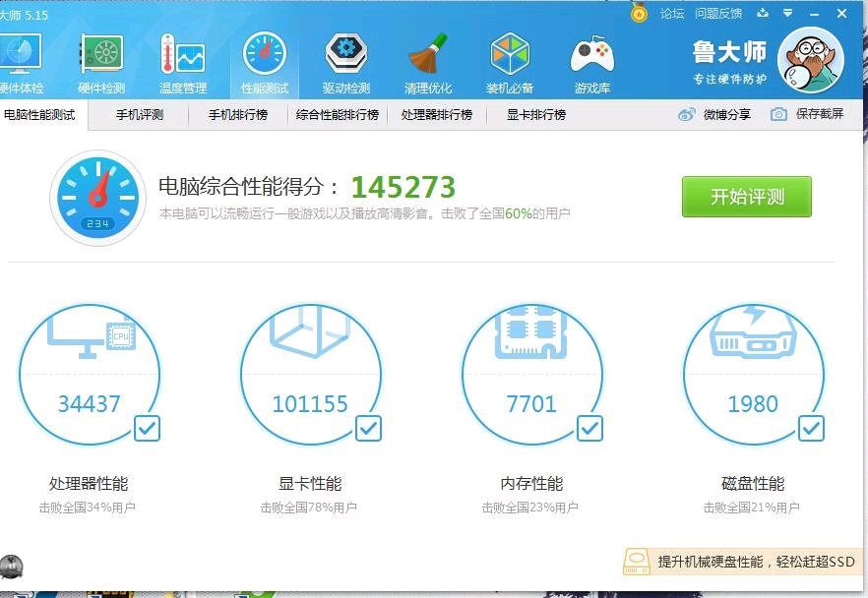
Task: Click the skin/download icon beside 问题反馈
Action: tap(763, 13)
